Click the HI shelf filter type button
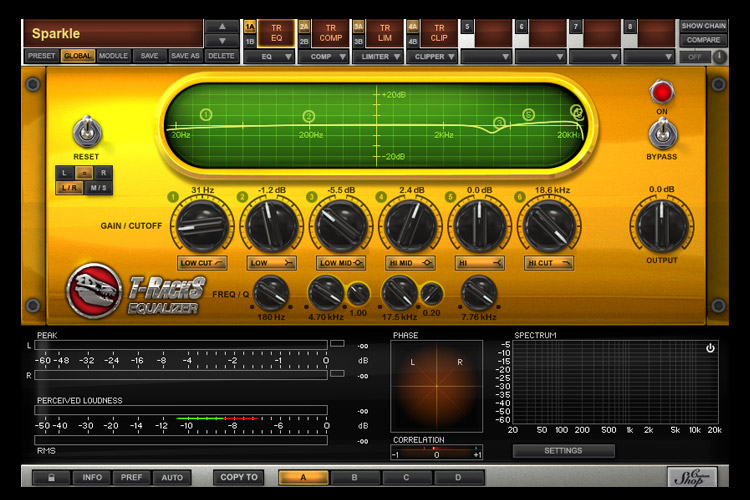This screenshot has height=500, width=750. click(x=479, y=263)
